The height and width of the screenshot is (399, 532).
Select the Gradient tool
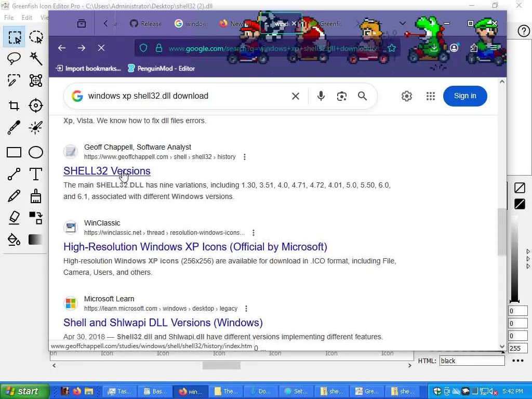click(36, 240)
